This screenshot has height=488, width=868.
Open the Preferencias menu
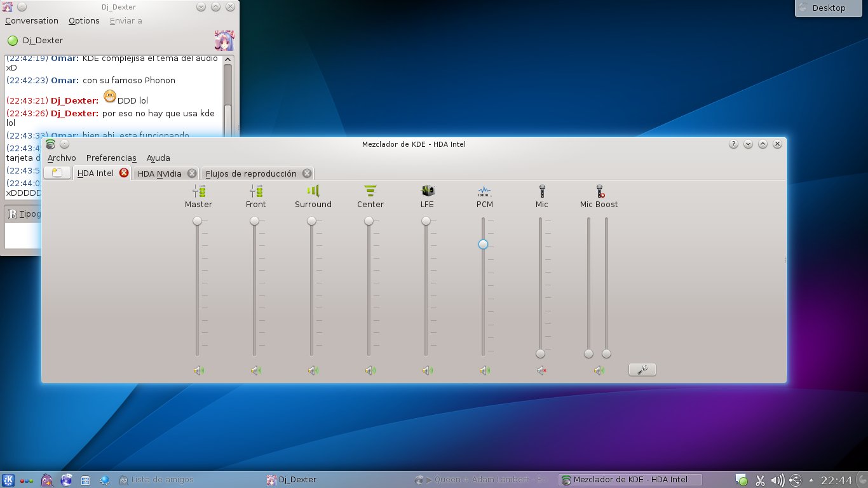click(111, 158)
